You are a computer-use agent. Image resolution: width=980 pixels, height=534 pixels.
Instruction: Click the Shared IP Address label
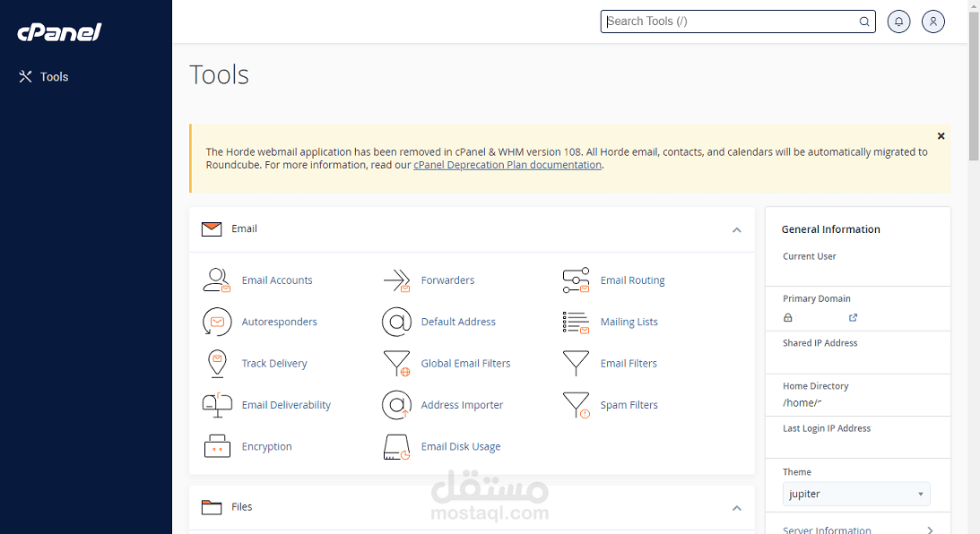[820, 343]
